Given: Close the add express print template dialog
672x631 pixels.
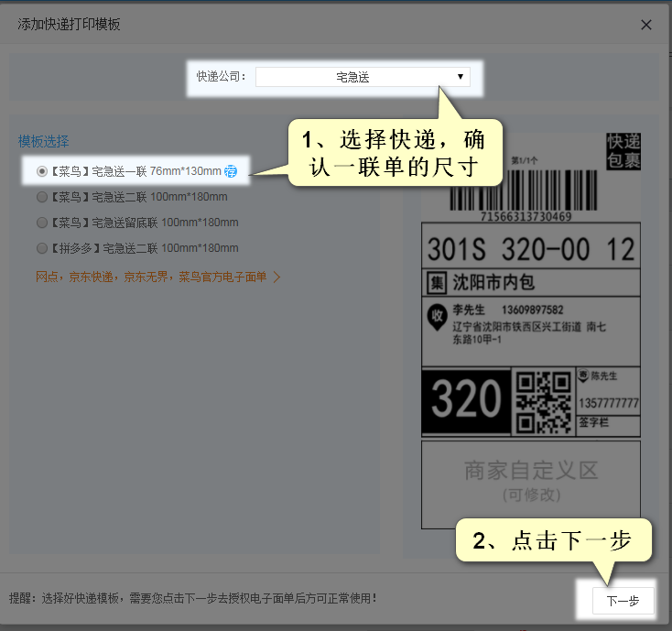Looking at the screenshot, I should pos(645,25).
